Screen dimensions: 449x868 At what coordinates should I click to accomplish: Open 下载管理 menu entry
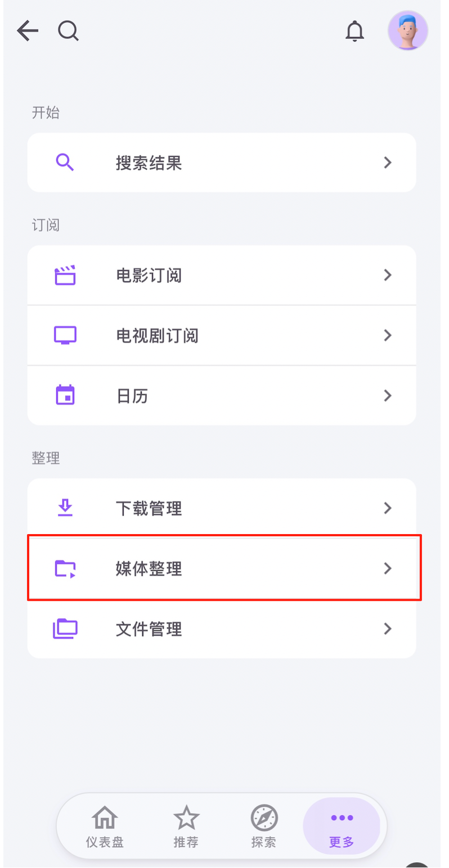coord(149,508)
